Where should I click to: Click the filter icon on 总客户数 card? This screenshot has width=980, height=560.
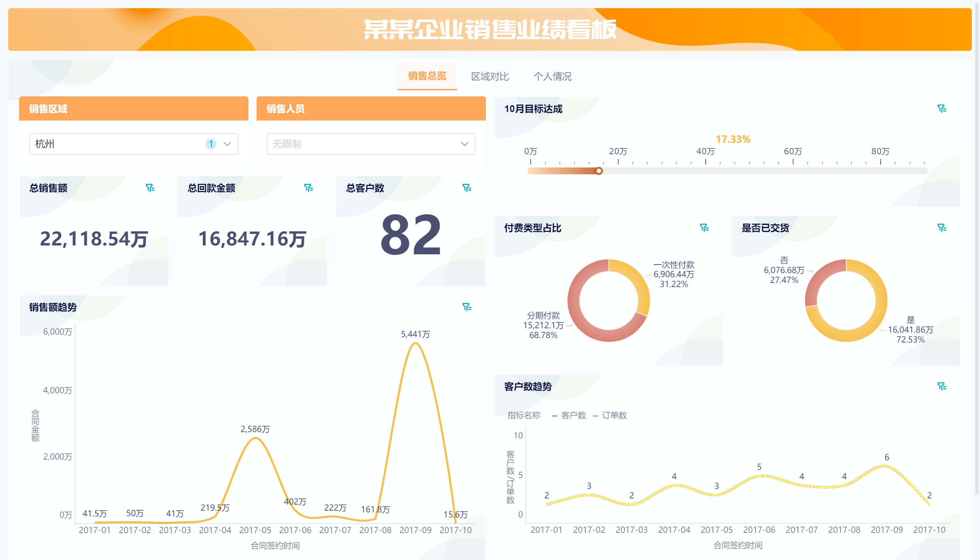click(468, 188)
